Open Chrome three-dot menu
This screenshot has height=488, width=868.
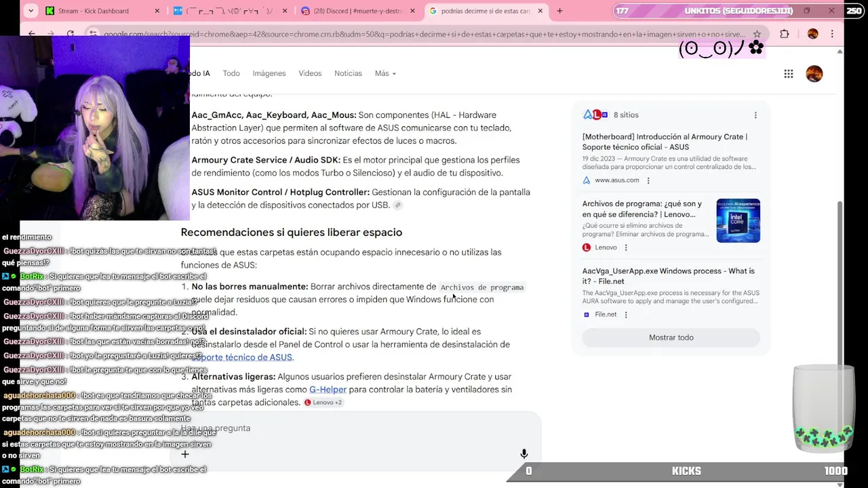coord(832,34)
